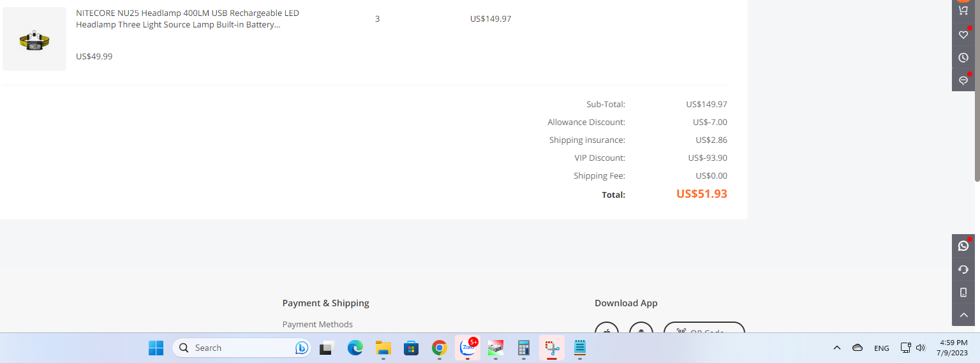Viewport: 980px width, 363px height.
Task: Open the disk utility taskbar app
Action: click(x=496, y=348)
